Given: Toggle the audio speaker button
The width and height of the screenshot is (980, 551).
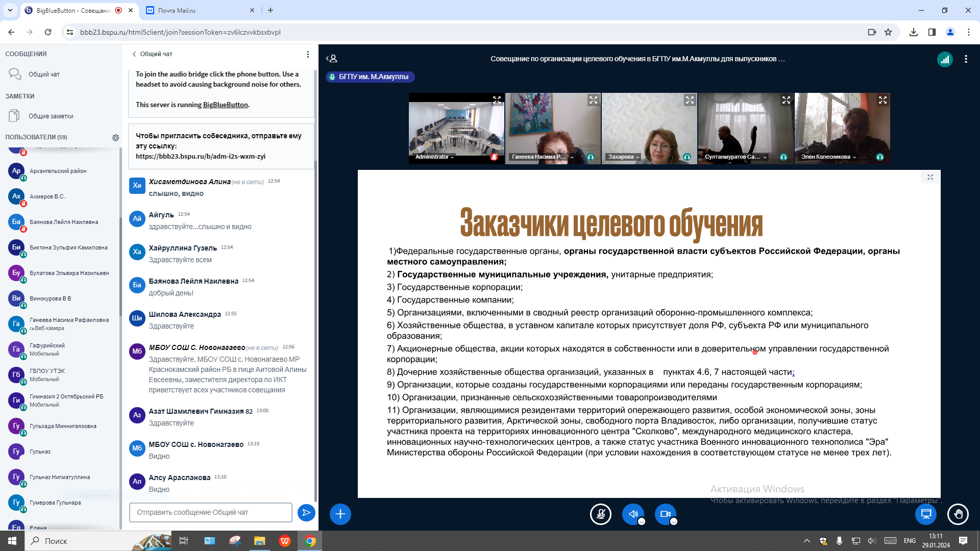Looking at the screenshot, I should pos(633,514).
